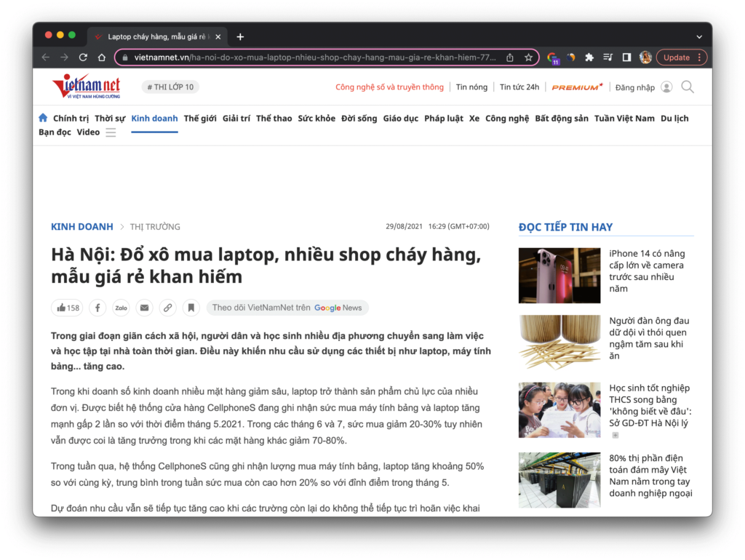Share the article on Facebook
The width and height of the screenshot is (745, 560).
pyautogui.click(x=97, y=308)
